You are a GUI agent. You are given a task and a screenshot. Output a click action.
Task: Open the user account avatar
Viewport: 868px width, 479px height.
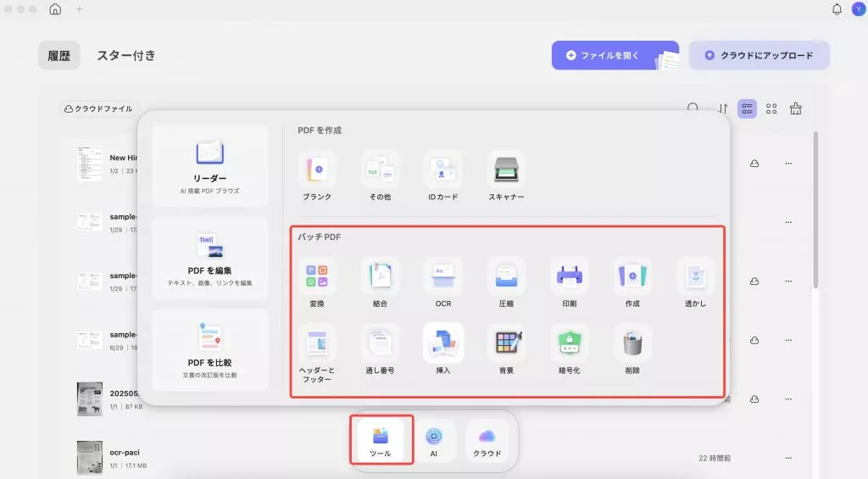(x=859, y=9)
